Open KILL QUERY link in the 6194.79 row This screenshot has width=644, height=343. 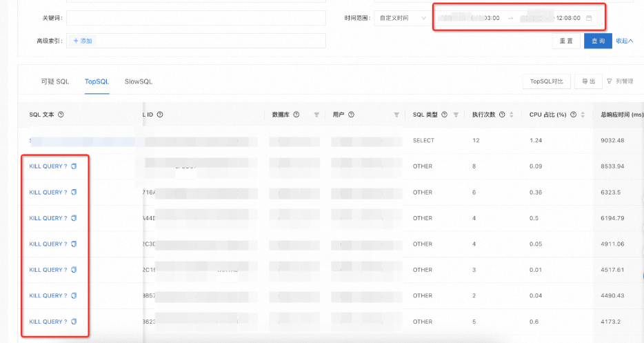coord(48,218)
